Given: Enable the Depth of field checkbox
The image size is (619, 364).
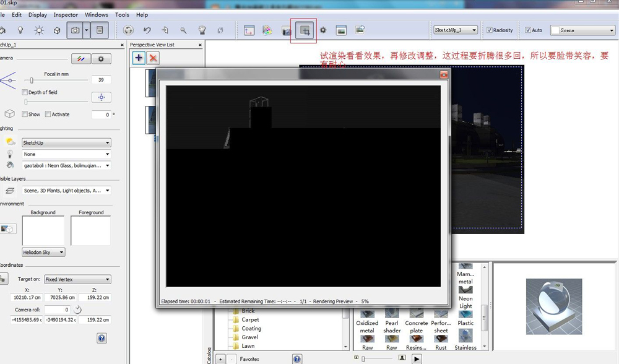Looking at the screenshot, I should 25,92.
